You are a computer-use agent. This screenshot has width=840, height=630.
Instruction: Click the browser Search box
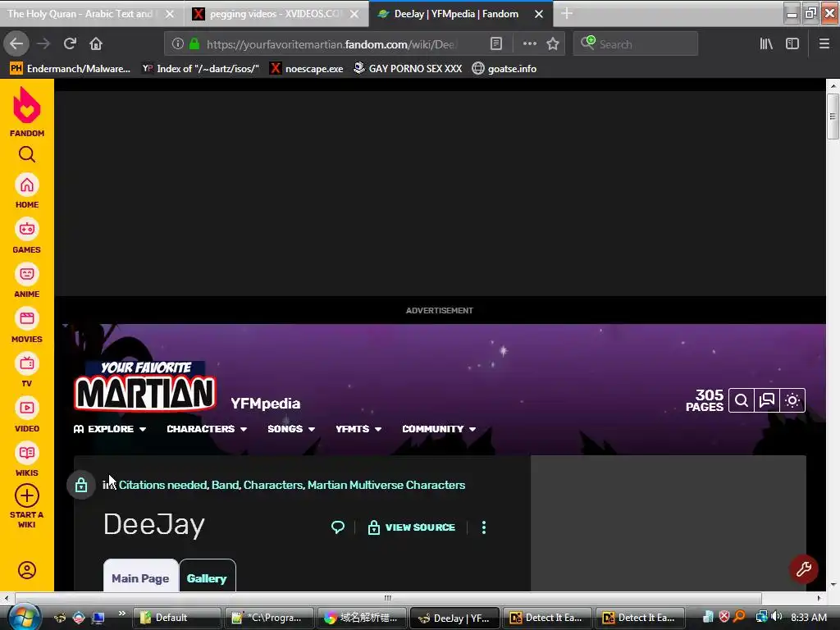click(636, 44)
